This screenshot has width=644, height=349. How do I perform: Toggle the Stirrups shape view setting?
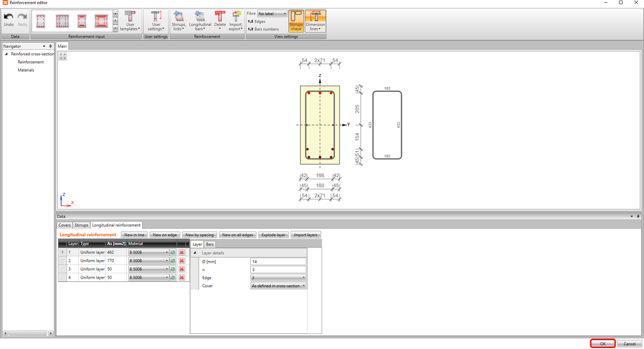coord(296,21)
